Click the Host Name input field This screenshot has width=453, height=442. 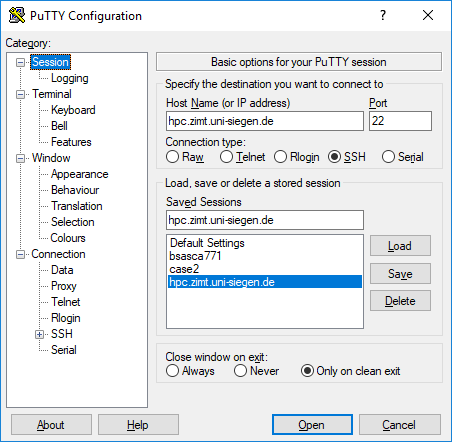[265, 121]
